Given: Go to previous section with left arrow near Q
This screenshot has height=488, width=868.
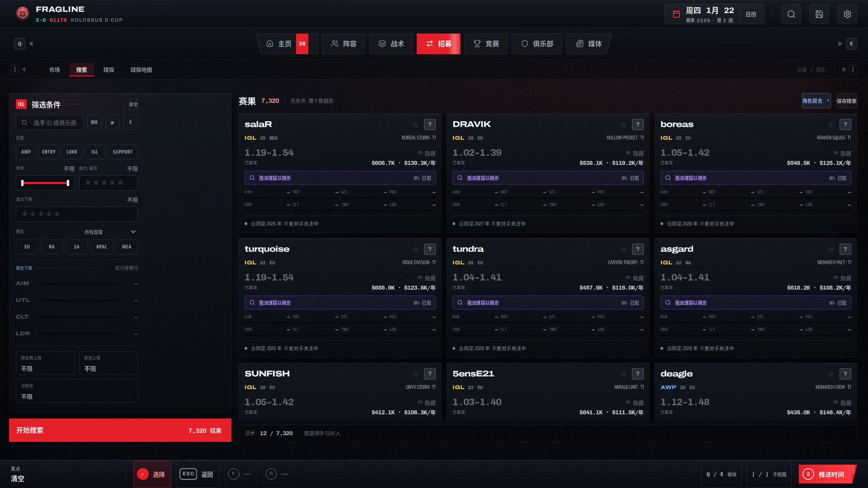Looking at the screenshot, I should (31, 44).
